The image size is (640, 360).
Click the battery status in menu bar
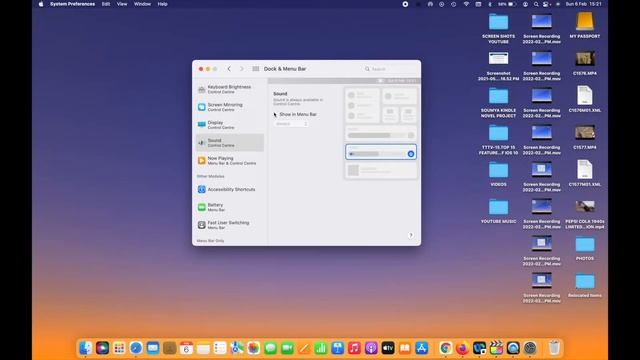coord(507,4)
